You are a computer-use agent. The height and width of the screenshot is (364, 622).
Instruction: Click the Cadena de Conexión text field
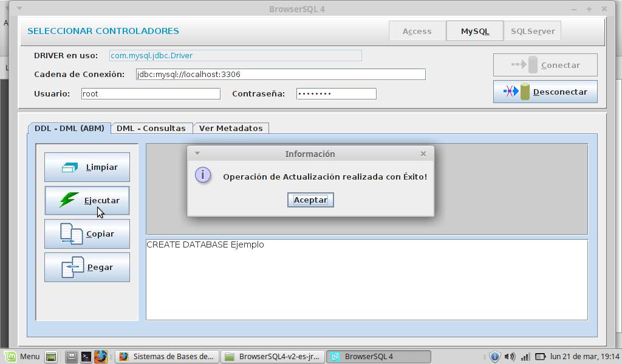[279, 75]
